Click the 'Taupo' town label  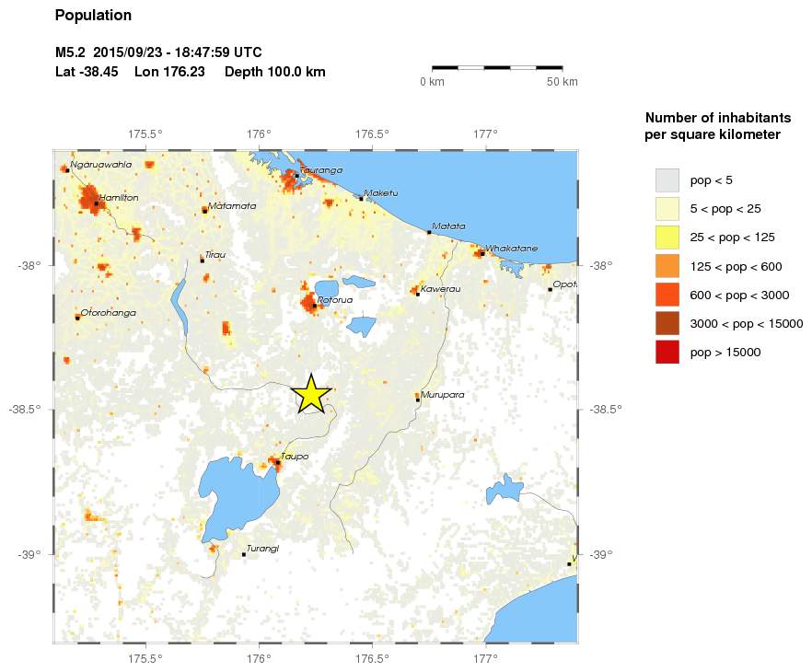[295, 456]
